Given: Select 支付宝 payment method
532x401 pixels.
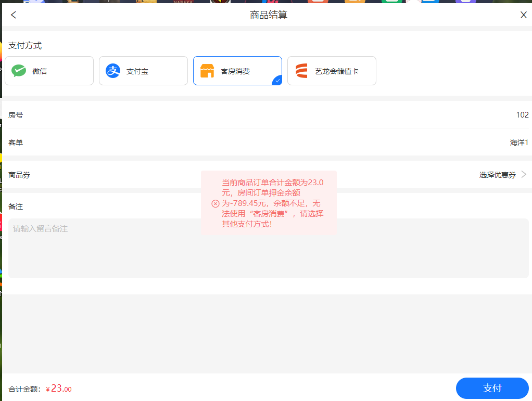Looking at the screenshot, I should [x=143, y=71].
